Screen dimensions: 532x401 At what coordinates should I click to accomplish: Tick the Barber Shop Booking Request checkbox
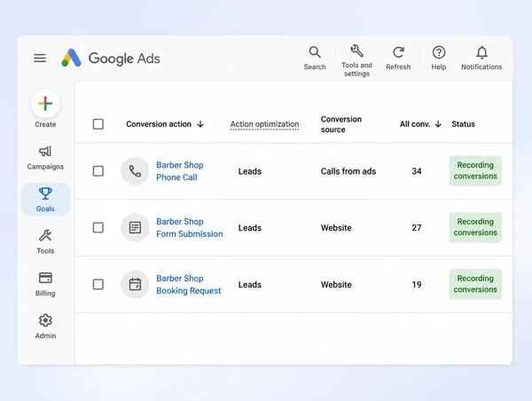coord(98,284)
